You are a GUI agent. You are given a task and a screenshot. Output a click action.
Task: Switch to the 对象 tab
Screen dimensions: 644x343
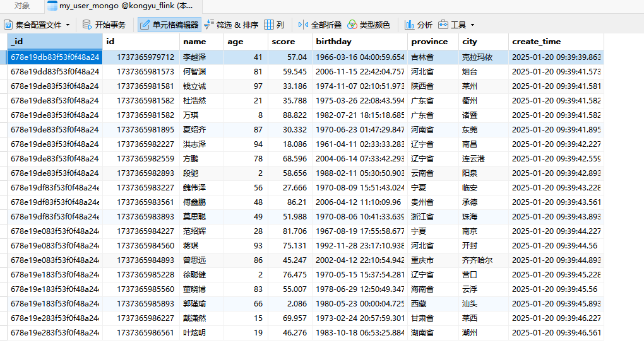[21, 6]
